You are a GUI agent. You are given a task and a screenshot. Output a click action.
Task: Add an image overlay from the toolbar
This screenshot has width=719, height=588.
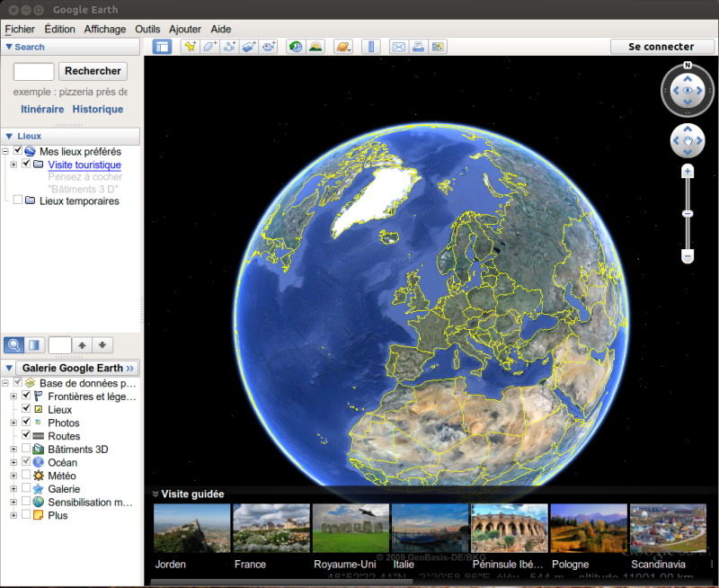pos(249,47)
